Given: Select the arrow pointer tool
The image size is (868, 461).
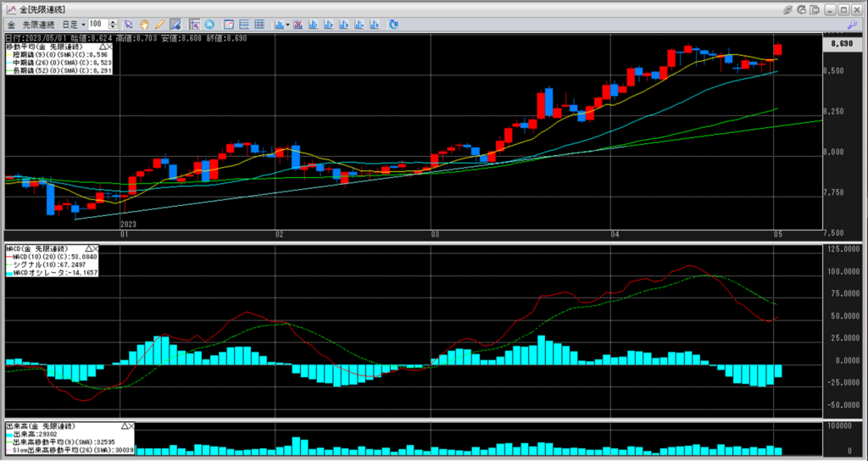Looking at the screenshot, I should 128,24.
